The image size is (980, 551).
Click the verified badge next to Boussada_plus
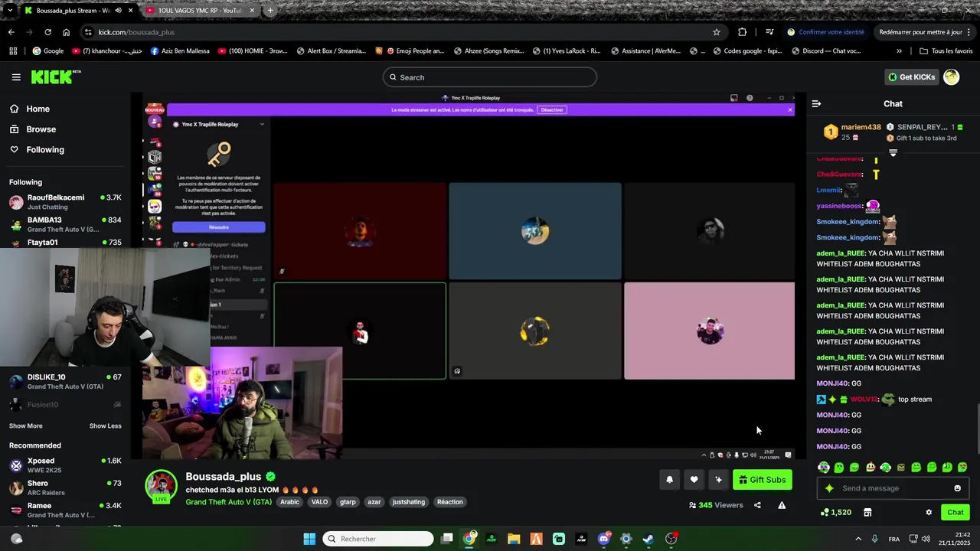click(x=270, y=476)
